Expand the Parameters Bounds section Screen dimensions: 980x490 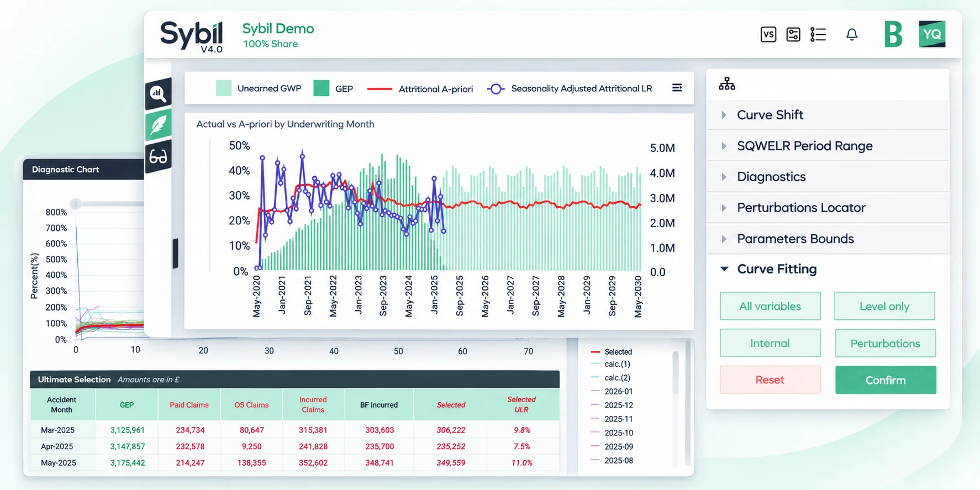[828, 239]
